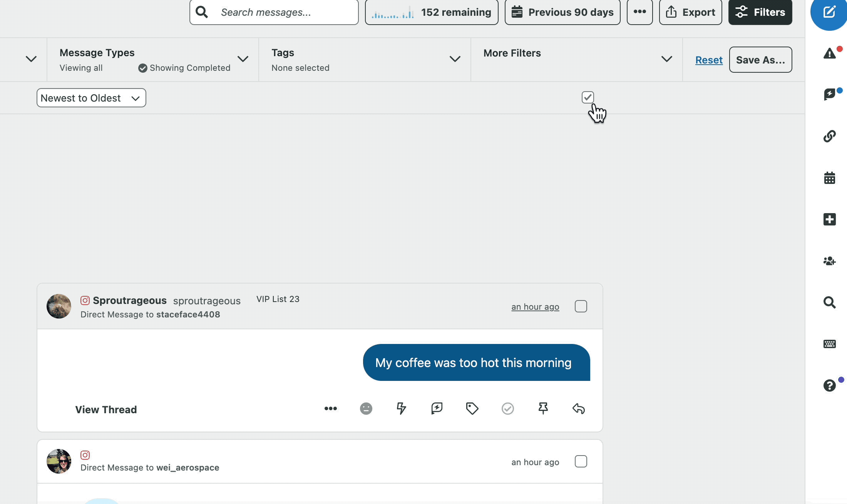Click lightning speech bubble icon in message actions

[x=437, y=409]
